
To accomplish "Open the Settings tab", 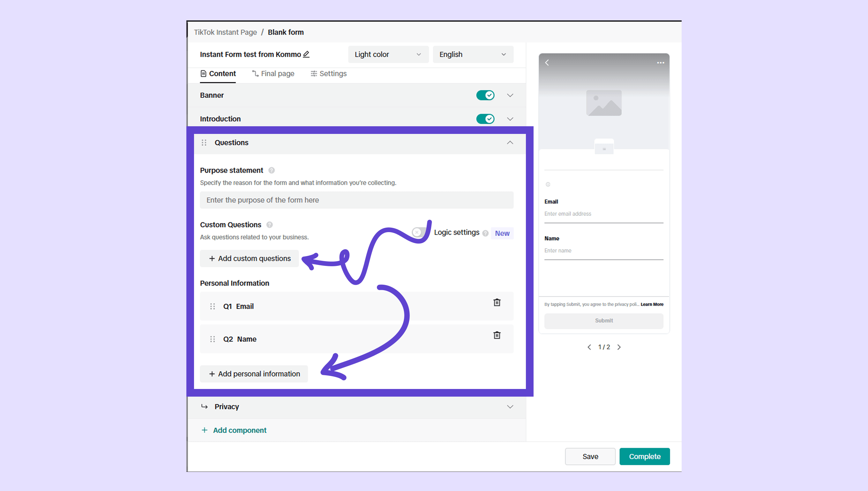I will pyautogui.click(x=329, y=74).
